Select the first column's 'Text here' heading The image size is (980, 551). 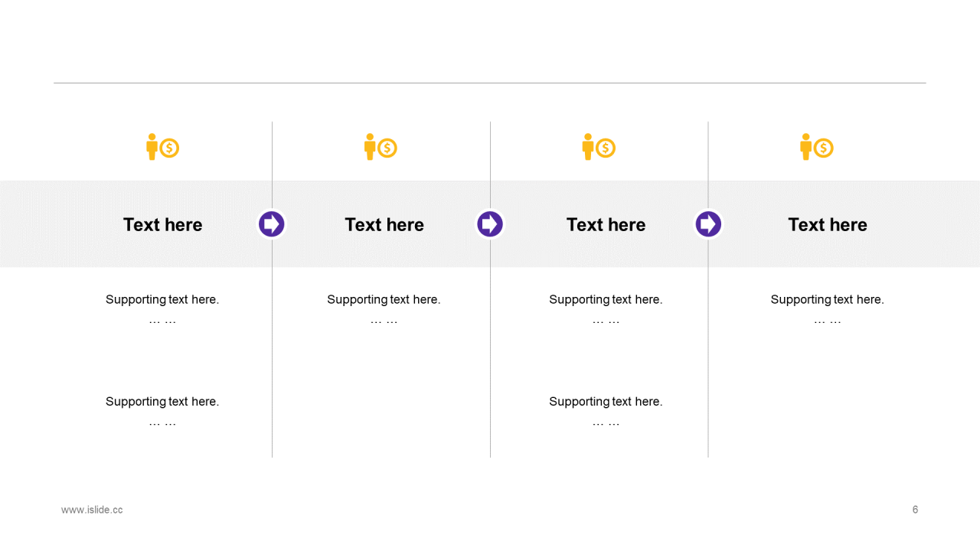point(162,224)
